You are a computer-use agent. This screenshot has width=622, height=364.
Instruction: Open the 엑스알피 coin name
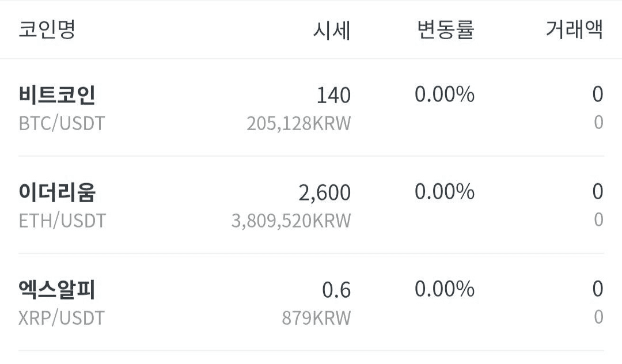(57, 289)
